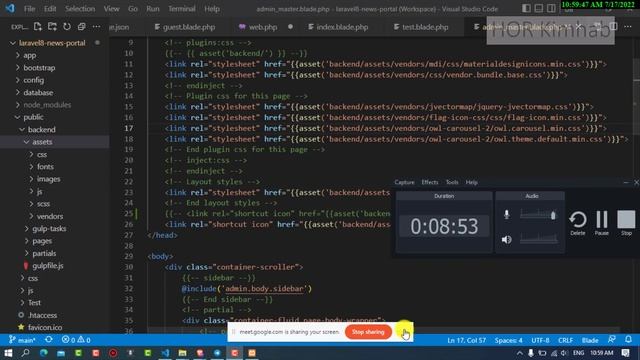Viewport: 640px width, 360px height.
Task: Switch to index.blade.php tab
Action: tap(338, 27)
